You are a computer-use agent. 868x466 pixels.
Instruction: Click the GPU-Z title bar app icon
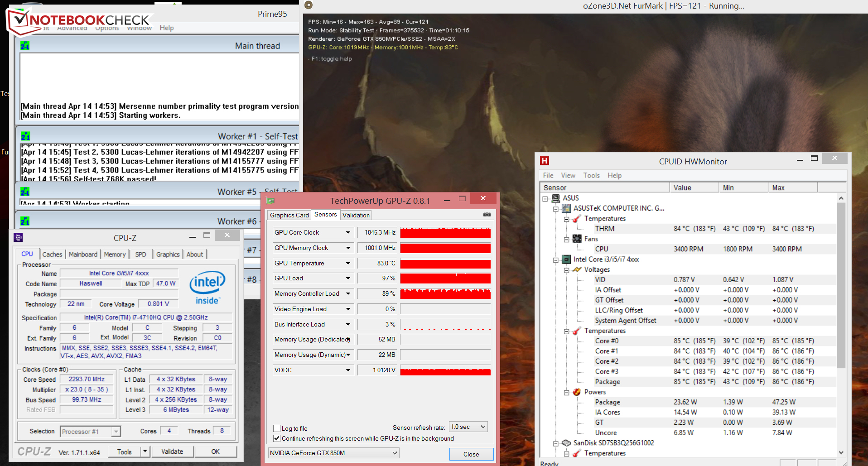click(x=270, y=200)
